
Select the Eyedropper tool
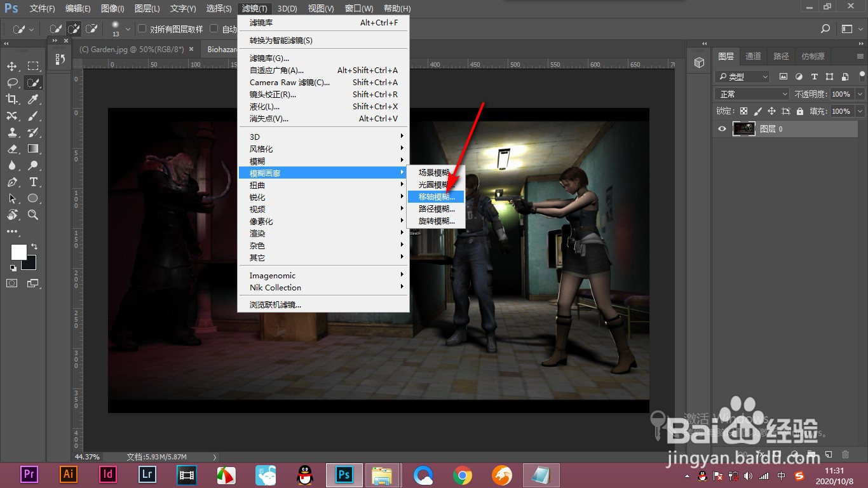[x=33, y=99]
